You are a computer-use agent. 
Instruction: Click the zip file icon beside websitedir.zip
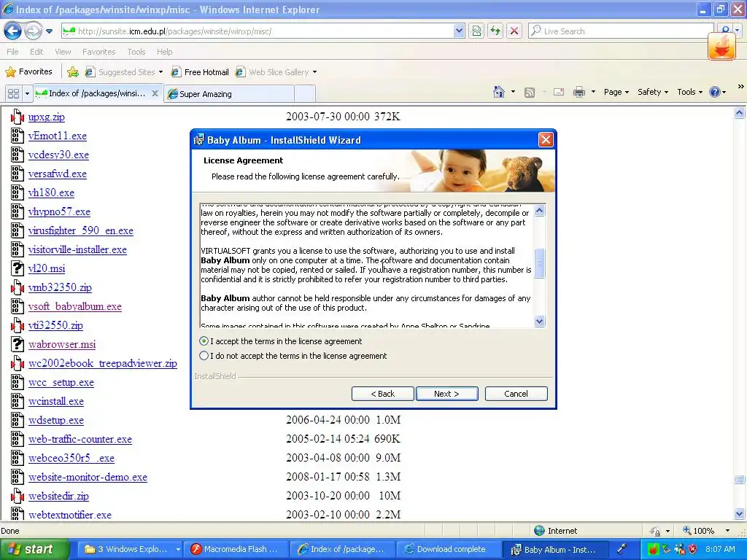(x=18, y=496)
